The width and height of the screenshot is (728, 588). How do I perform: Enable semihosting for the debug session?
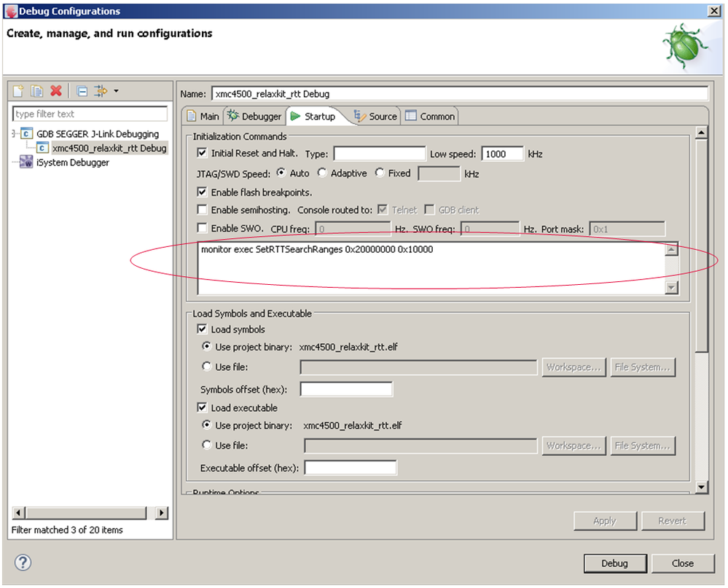[x=200, y=210]
